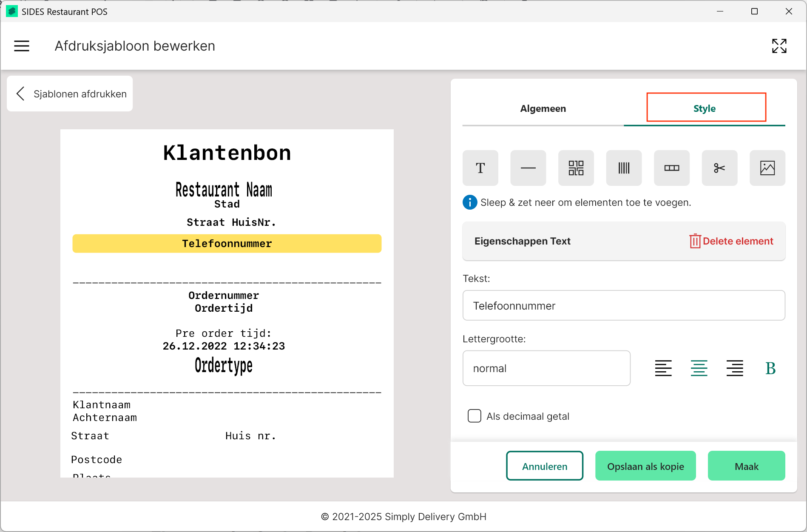Select the Text element tool
This screenshot has height=532, width=807.
pyautogui.click(x=480, y=168)
